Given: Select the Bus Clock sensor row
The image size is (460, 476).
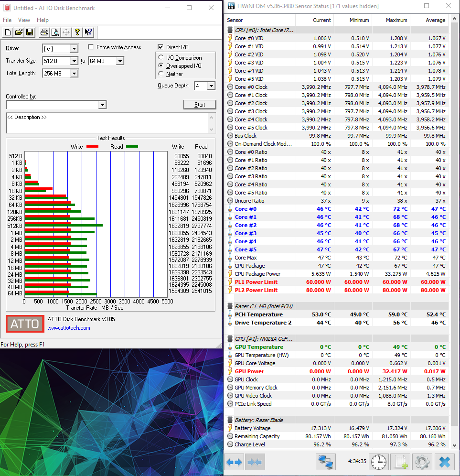Looking at the screenshot, I should click(337, 136).
